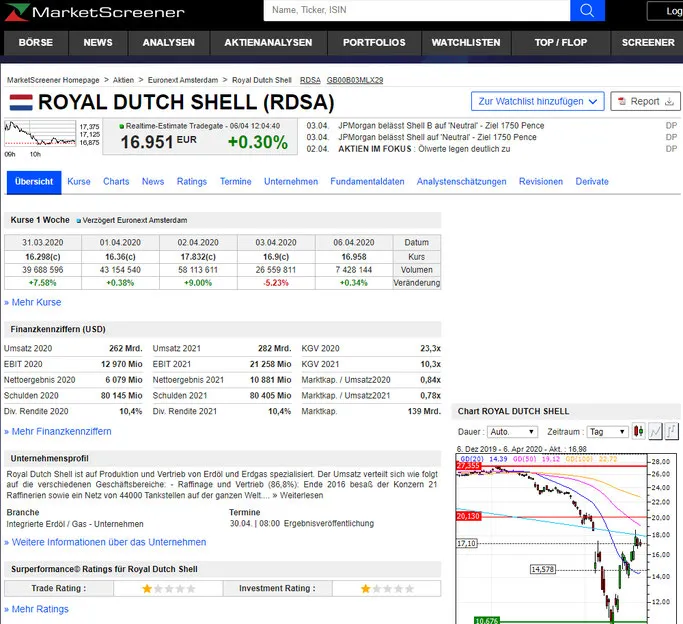Switch to the Analystenschätzungen tab
The width and height of the screenshot is (683, 624).
(x=462, y=182)
